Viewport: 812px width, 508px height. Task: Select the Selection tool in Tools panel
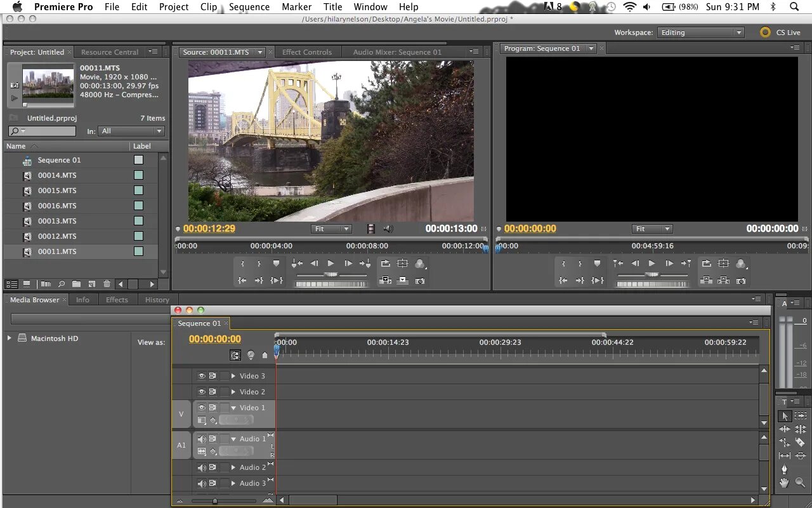(x=785, y=416)
